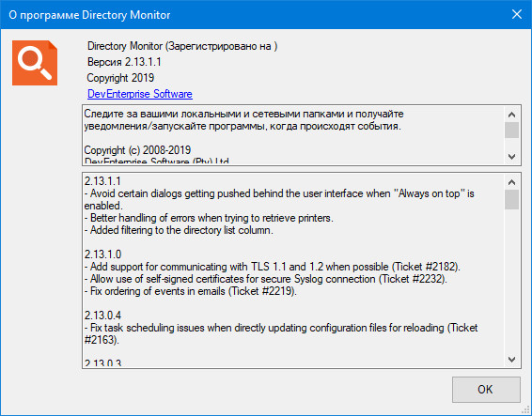This screenshot has width=532, height=416.
Task: Click the 'Версия 2.13.1.1' version label
Action: click(x=124, y=62)
